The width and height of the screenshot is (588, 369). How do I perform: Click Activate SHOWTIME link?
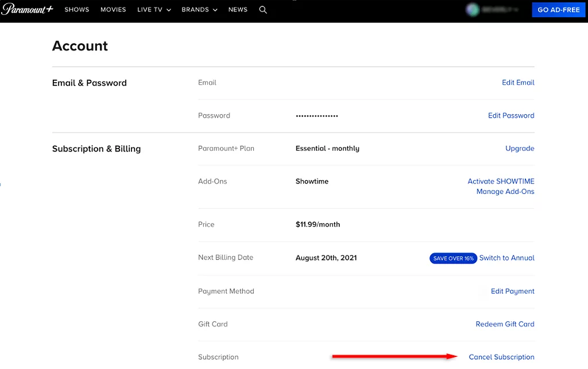click(501, 181)
